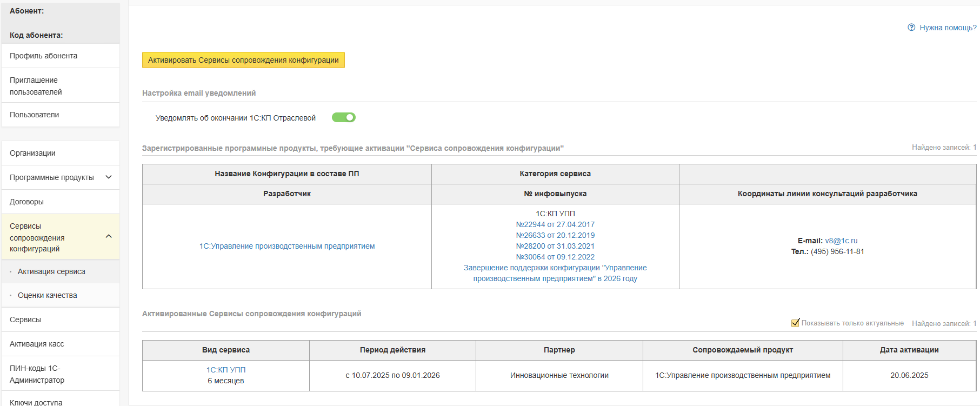Click the "6 месяцев" text
980x406 pixels.
coord(226,381)
